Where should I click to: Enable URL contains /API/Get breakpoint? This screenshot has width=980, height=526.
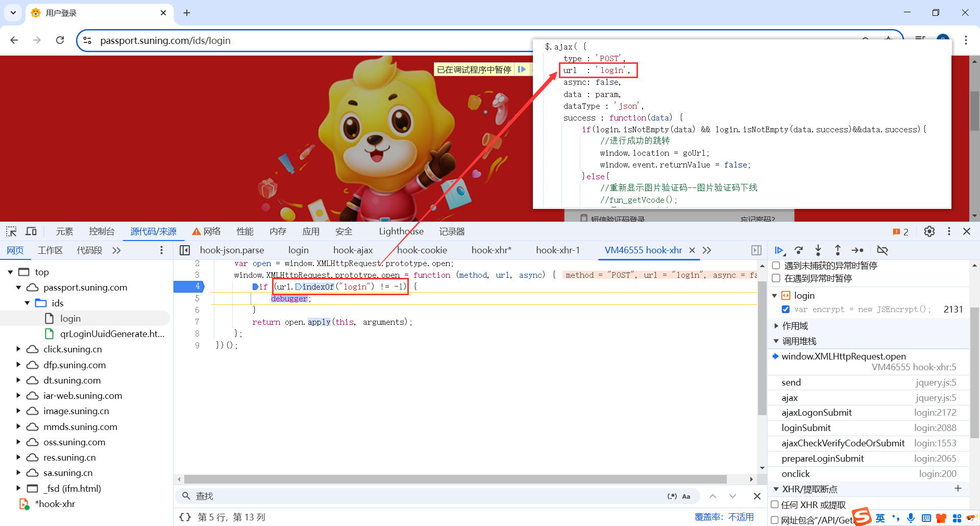pos(775,520)
